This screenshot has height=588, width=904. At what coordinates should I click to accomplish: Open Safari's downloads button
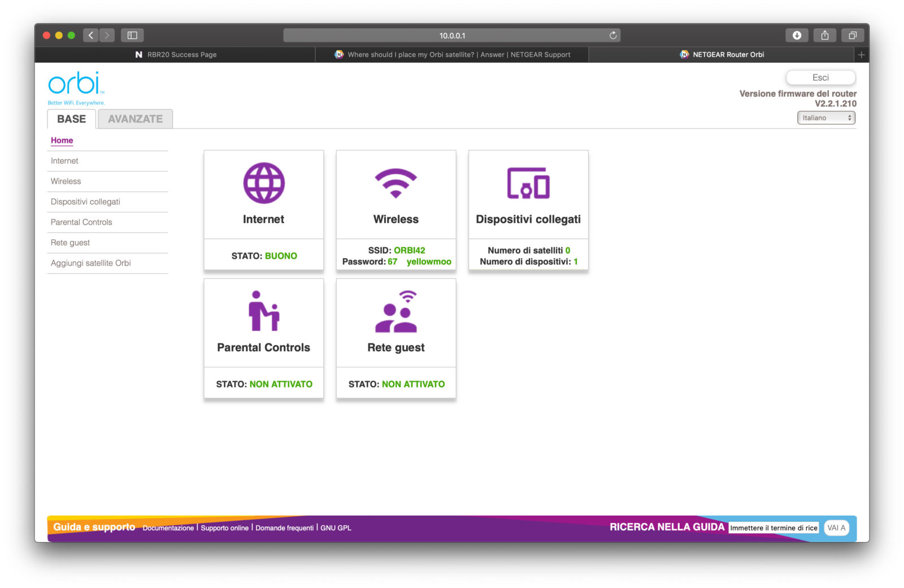797,35
